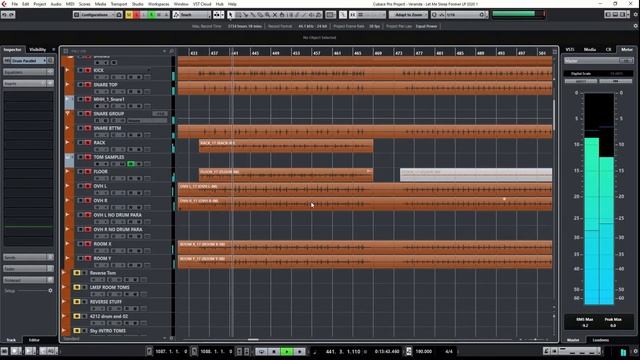Solo the ROOM X track
This screenshot has width=640, height=360.
pos(88,244)
